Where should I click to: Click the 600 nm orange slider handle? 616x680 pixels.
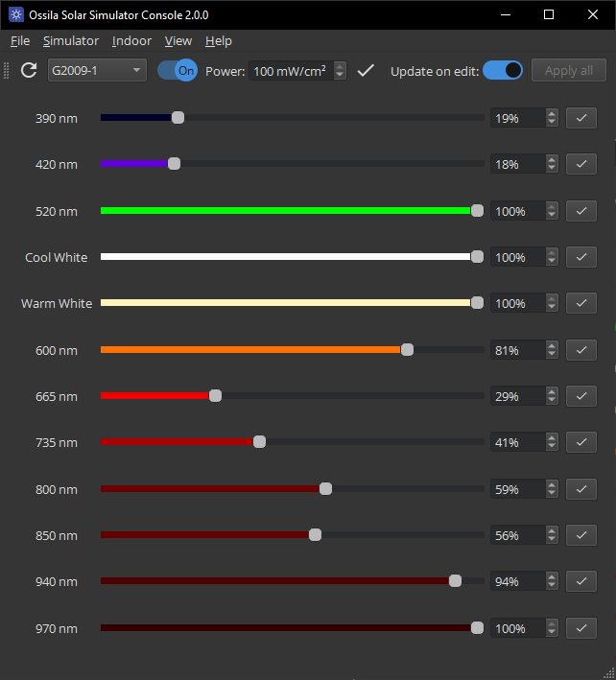(x=407, y=349)
